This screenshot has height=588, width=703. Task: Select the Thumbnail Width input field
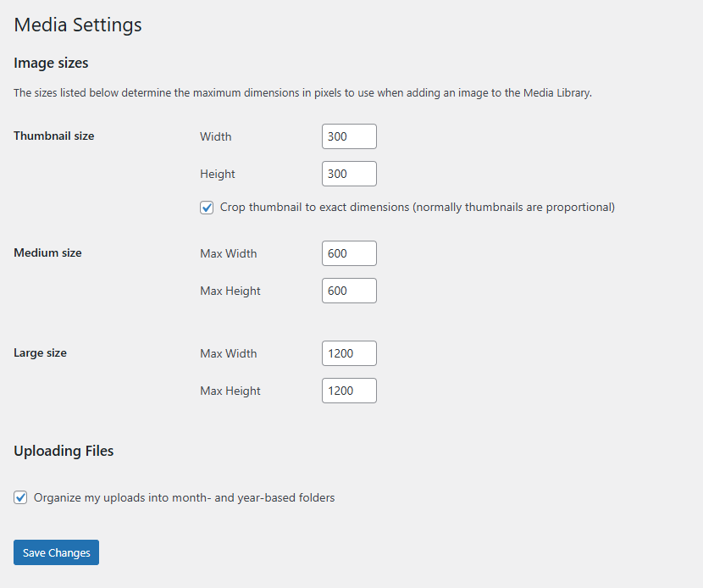click(349, 136)
